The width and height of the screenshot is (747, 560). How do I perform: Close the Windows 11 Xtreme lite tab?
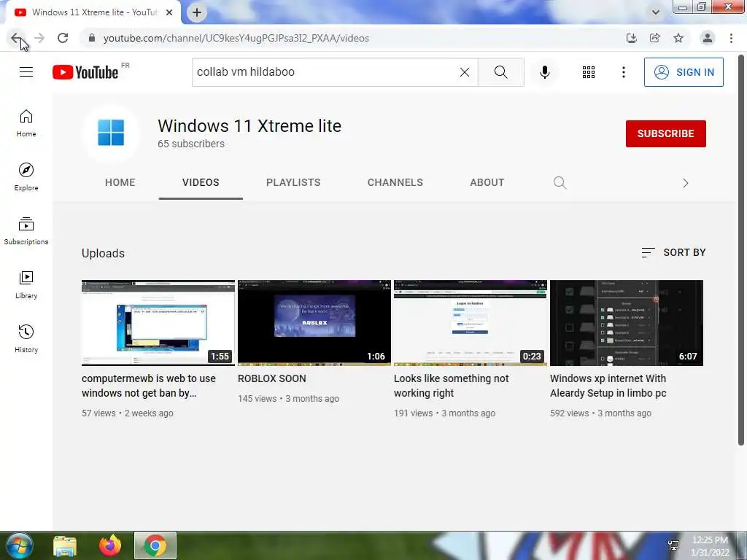pyautogui.click(x=169, y=12)
